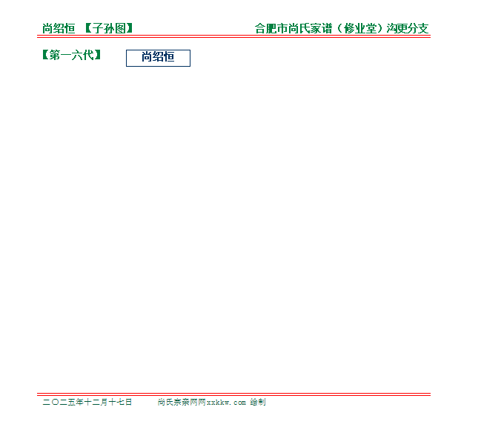The height and width of the screenshot is (430, 504).
Task: Click the 【第一六代】 generation label
Action: point(72,55)
